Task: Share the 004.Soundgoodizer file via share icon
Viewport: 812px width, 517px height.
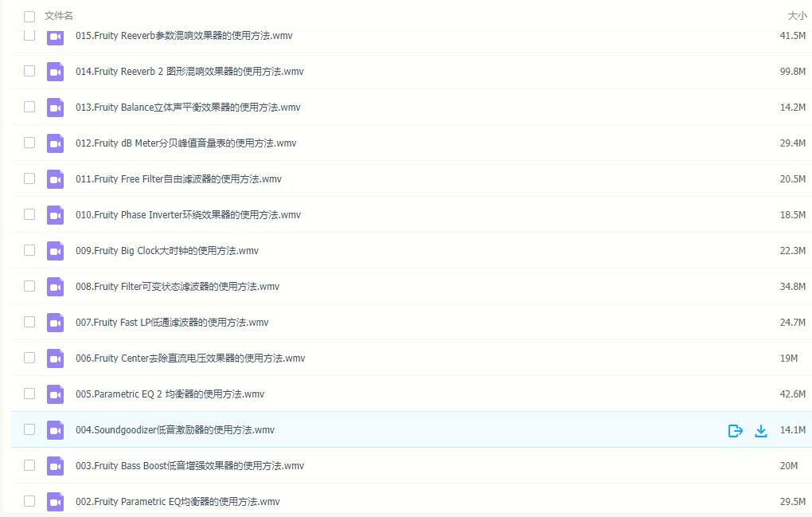Action: 736,430
